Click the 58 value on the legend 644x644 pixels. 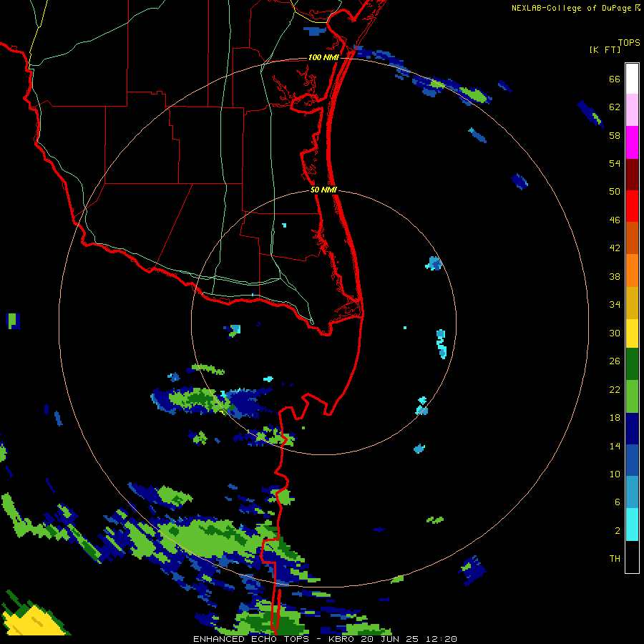point(615,135)
